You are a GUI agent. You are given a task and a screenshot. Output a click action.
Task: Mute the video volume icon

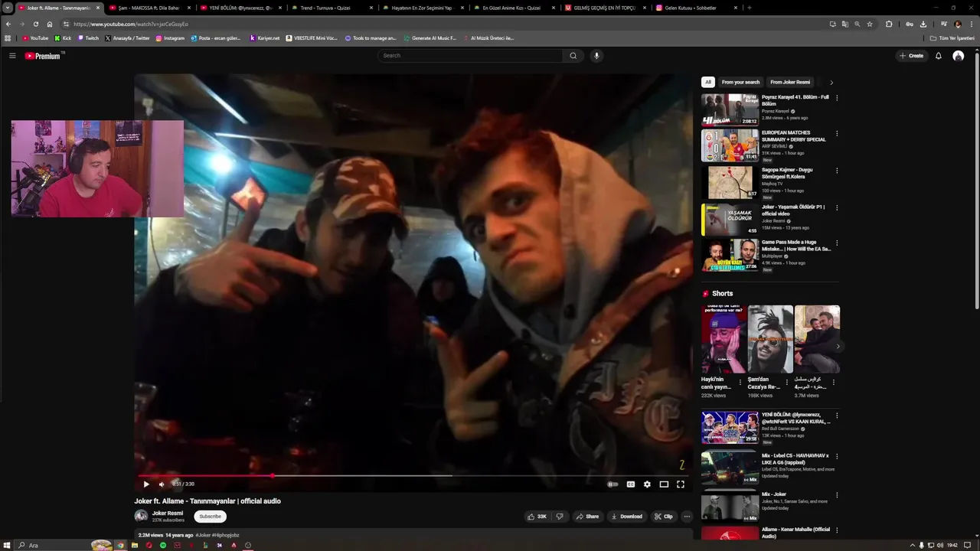pyautogui.click(x=162, y=484)
